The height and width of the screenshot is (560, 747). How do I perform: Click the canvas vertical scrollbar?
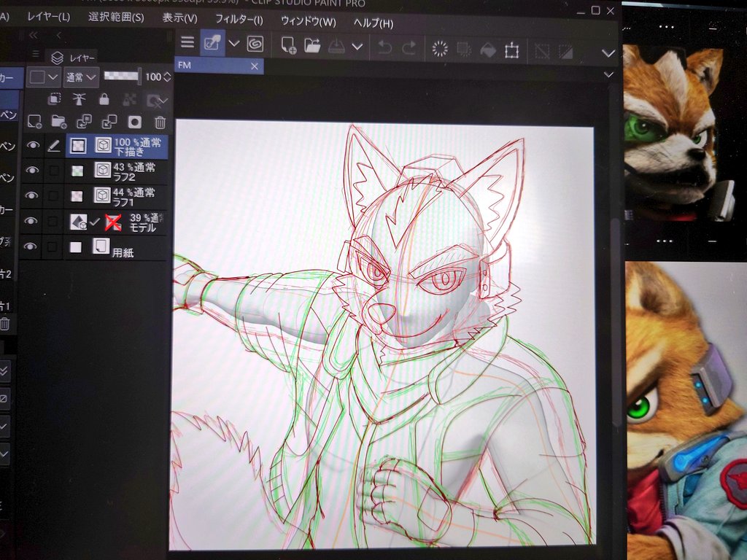(x=616, y=324)
